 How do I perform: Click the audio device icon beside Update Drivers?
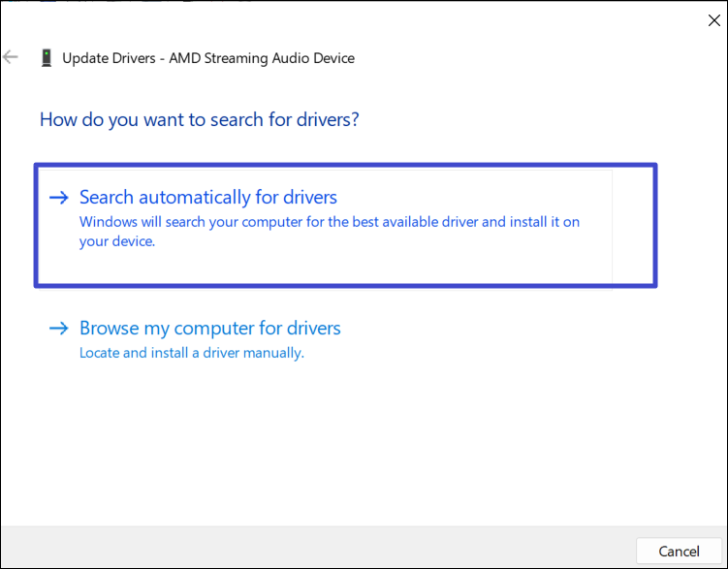47,58
